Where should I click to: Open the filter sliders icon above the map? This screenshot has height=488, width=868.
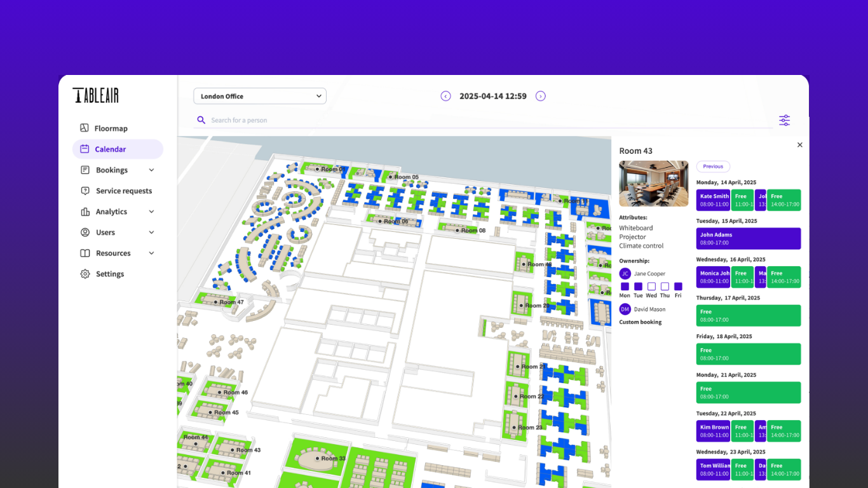click(784, 120)
